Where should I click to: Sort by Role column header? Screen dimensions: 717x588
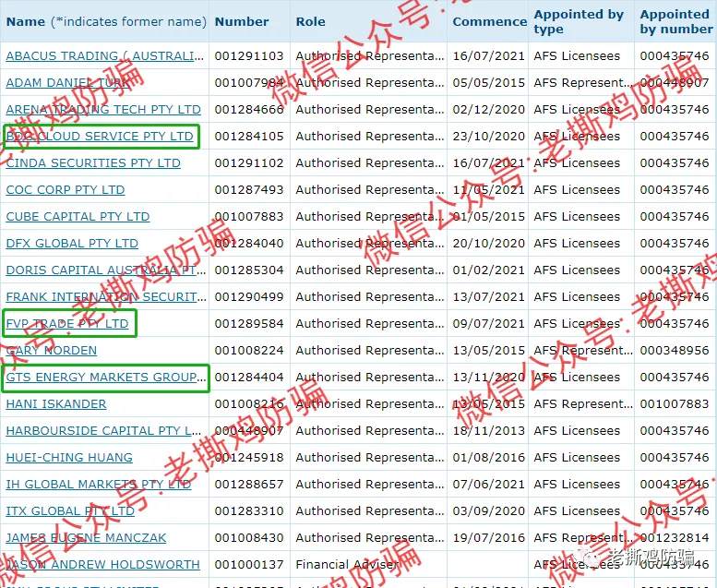pyautogui.click(x=310, y=21)
